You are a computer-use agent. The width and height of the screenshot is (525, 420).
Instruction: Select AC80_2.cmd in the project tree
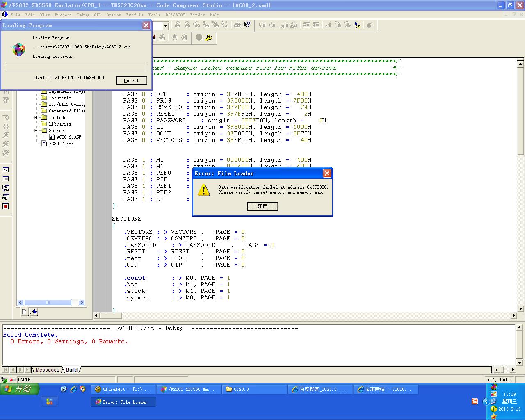pyautogui.click(x=61, y=144)
